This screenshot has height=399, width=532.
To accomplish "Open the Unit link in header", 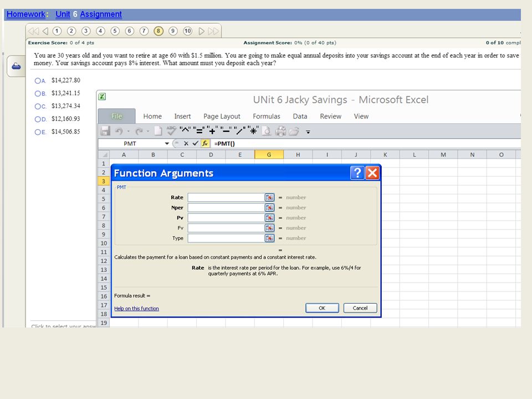I will [63, 14].
